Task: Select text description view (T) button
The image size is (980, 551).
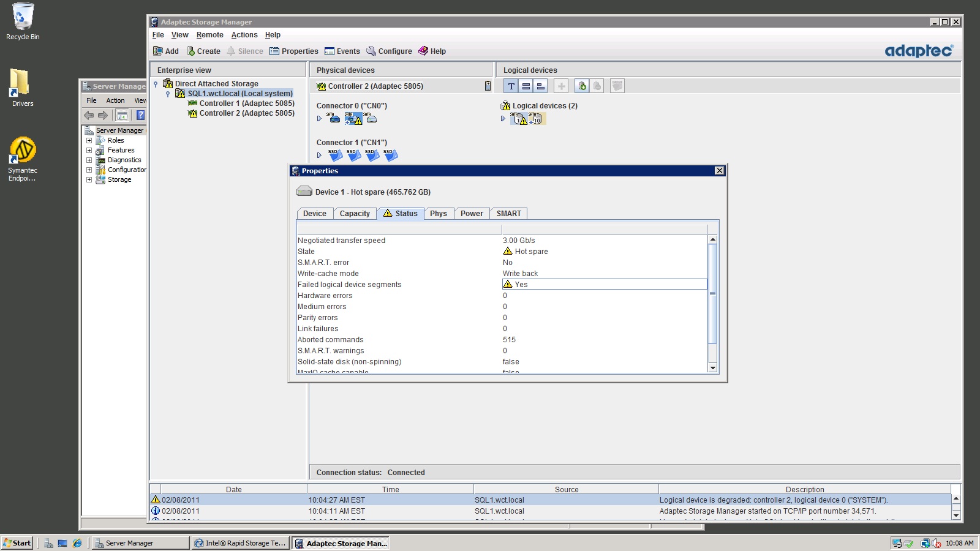Action: pyautogui.click(x=511, y=86)
